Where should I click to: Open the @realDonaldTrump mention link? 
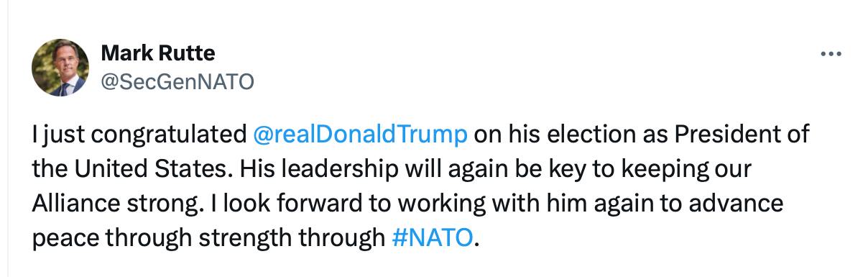point(361,135)
